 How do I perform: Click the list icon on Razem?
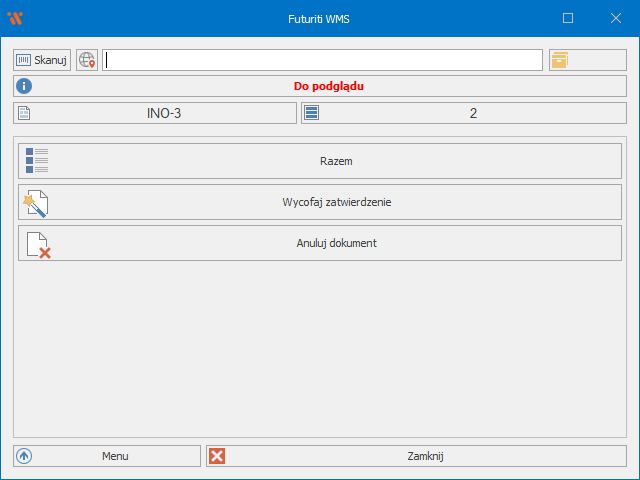(x=37, y=161)
